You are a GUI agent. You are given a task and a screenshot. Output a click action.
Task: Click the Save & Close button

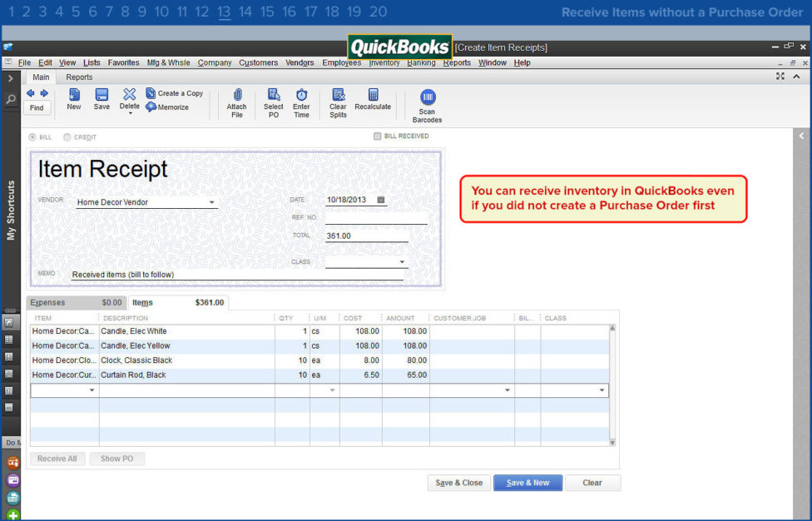point(458,483)
